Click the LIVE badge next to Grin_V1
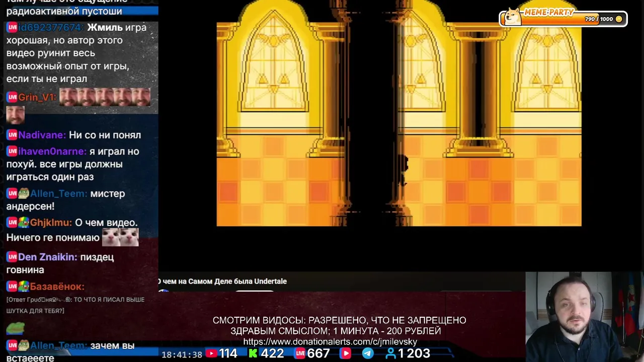Viewport: 644px width, 362px height. pyautogui.click(x=12, y=97)
